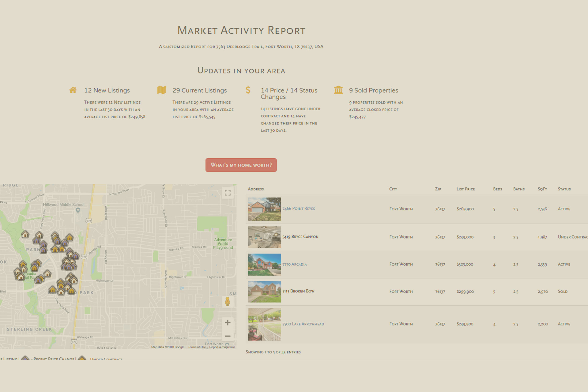
Task: Open the 7750 Arcadia listing link
Action: (294, 264)
